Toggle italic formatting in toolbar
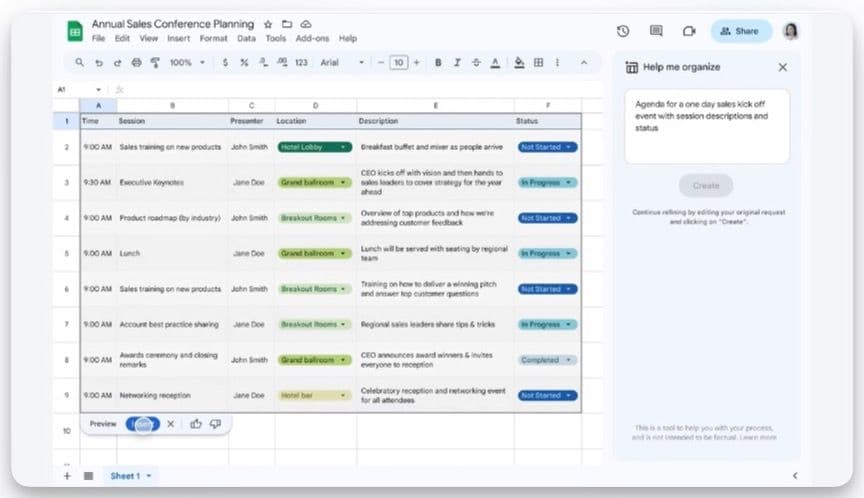 457,63
